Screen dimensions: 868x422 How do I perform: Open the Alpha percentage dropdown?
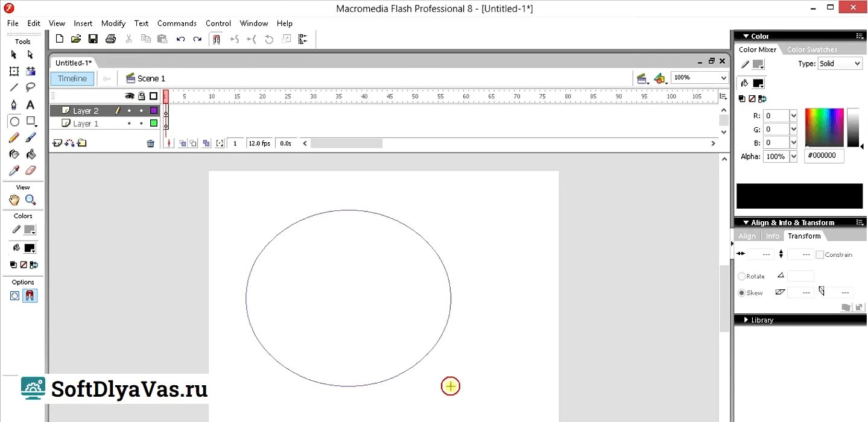[x=792, y=156]
